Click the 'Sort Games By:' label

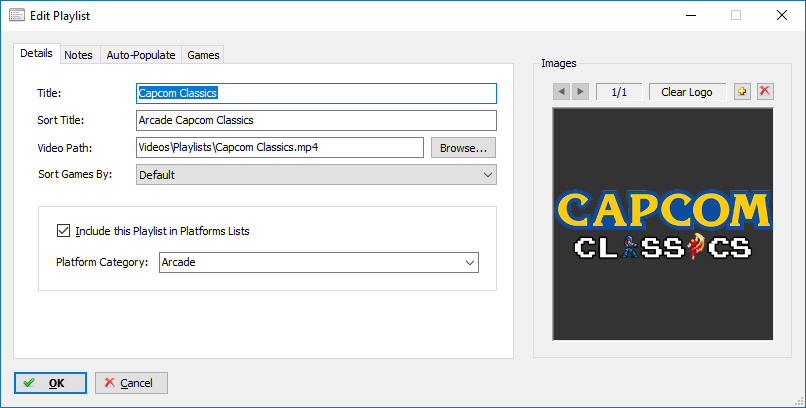[75, 174]
